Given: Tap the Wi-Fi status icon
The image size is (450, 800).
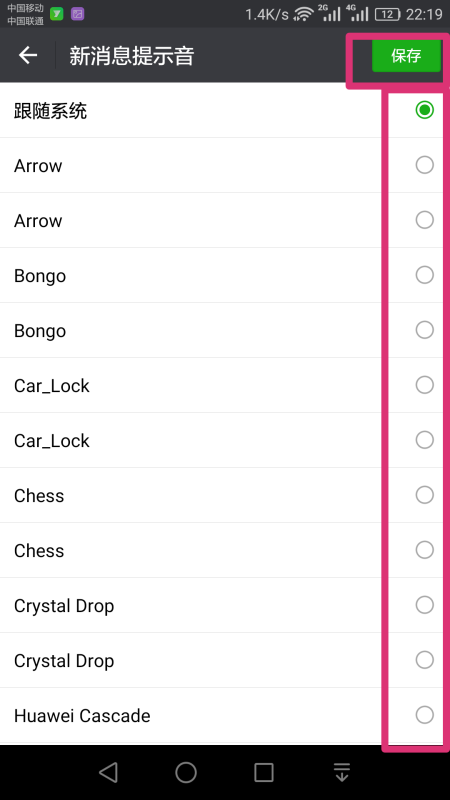Looking at the screenshot, I should [x=304, y=14].
